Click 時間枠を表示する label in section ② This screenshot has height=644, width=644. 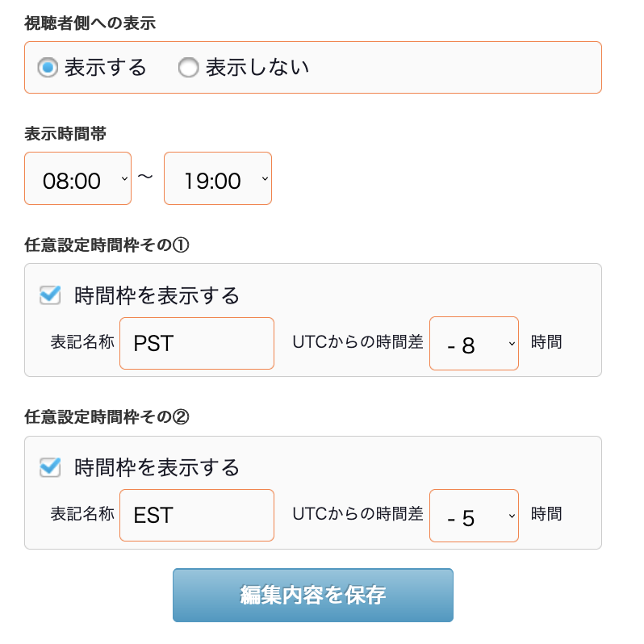point(157,467)
